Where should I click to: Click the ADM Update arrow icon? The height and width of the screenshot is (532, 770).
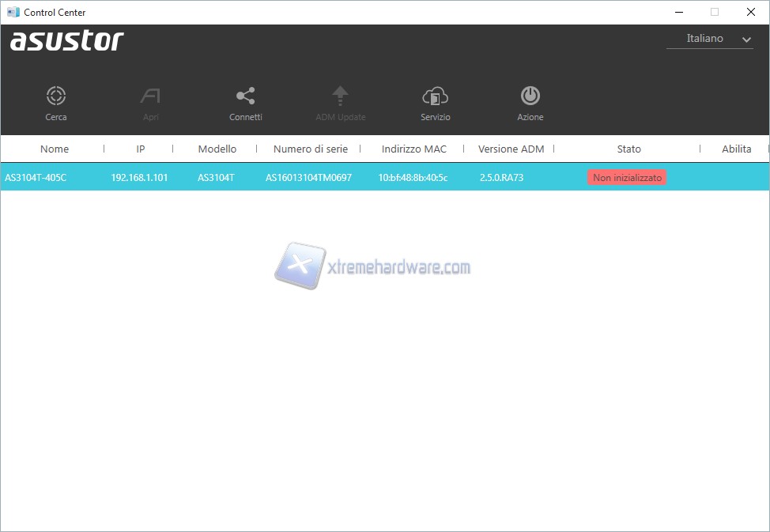340,96
